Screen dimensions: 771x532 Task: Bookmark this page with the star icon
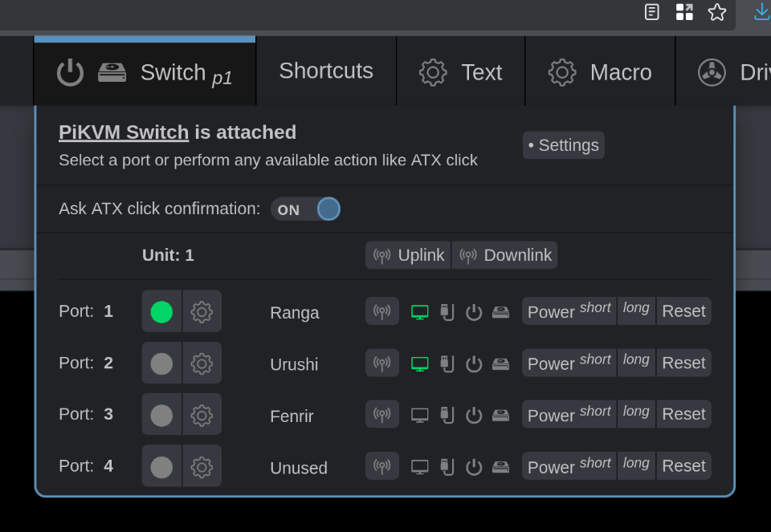(x=717, y=12)
